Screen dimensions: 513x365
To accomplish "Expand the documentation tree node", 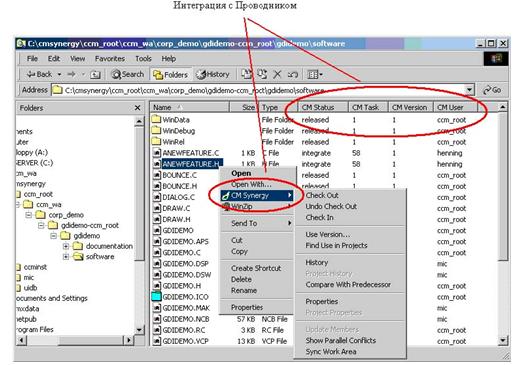I will tap(66, 246).
